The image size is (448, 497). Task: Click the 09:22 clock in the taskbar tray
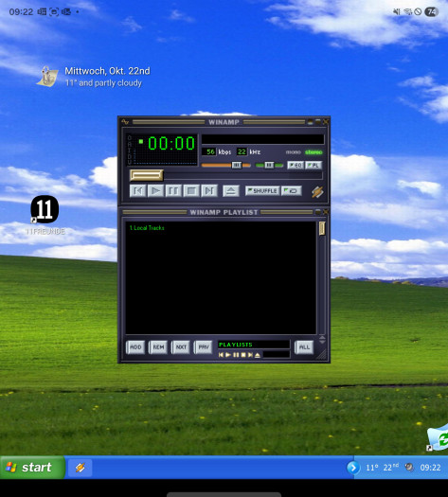430,468
